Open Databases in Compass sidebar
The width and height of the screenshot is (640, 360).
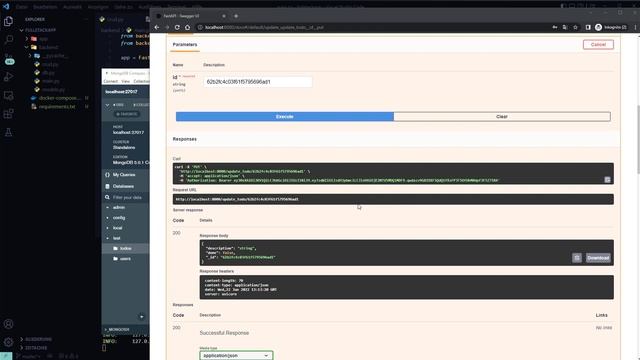click(x=123, y=186)
